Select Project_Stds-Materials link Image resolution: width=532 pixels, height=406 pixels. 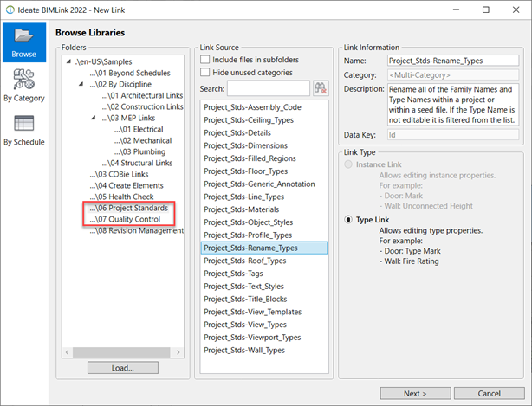[240, 209]
